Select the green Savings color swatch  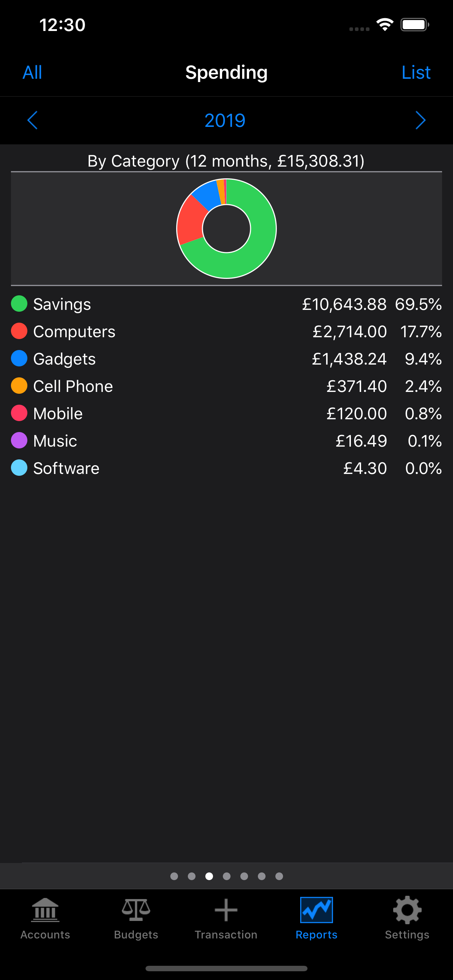pyautogui.click(x=19, y=304)
